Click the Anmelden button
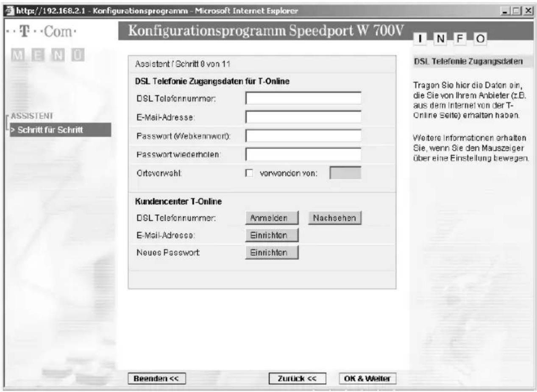The image size is (537, 392). coord(272,218)
